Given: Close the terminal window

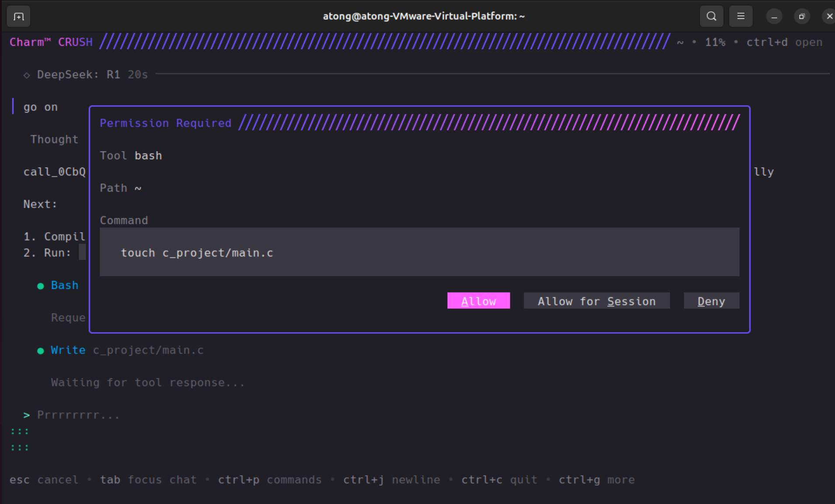Looking at the screenshot, I should coord(829,17).
